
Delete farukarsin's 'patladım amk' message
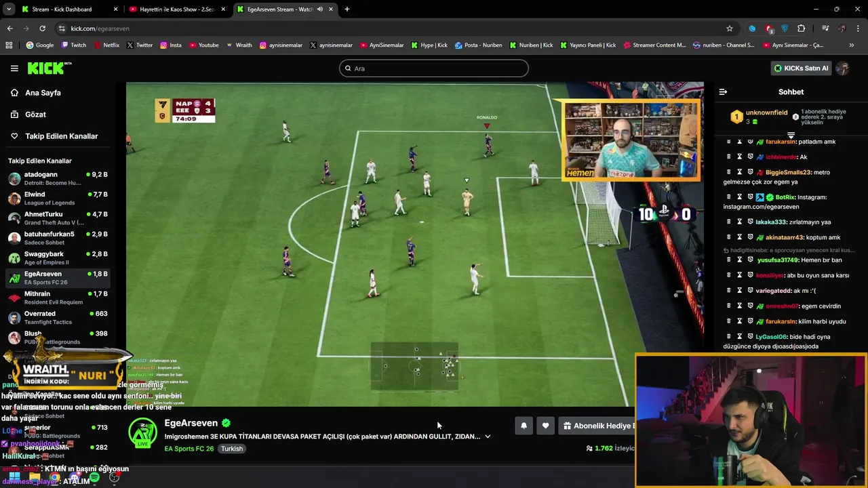click(x=729, y=142)
